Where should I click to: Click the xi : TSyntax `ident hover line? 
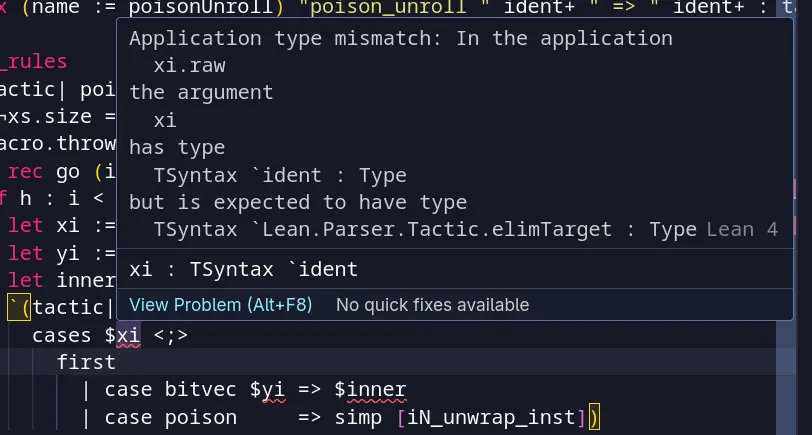click(243, 269)
